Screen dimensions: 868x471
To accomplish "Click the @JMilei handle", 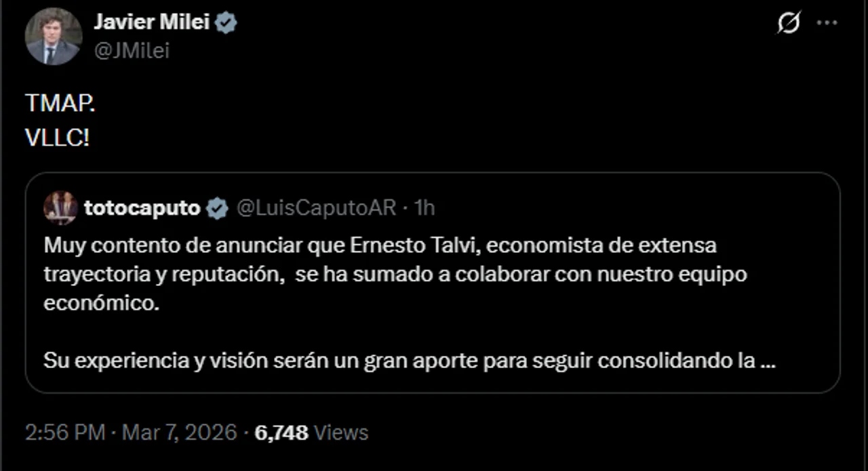I will pyautogui.click(x=132, y=51).
